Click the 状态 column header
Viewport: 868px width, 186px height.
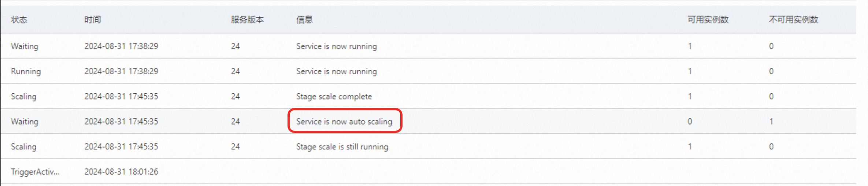pyautogui.click(x=19, y=20)
